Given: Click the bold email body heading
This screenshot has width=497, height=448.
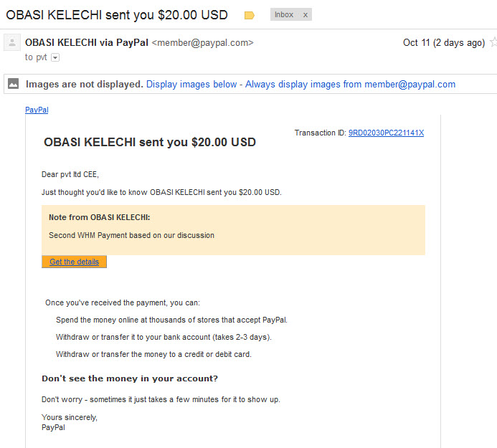Looking at the screenshot, I should pos(150,142).
